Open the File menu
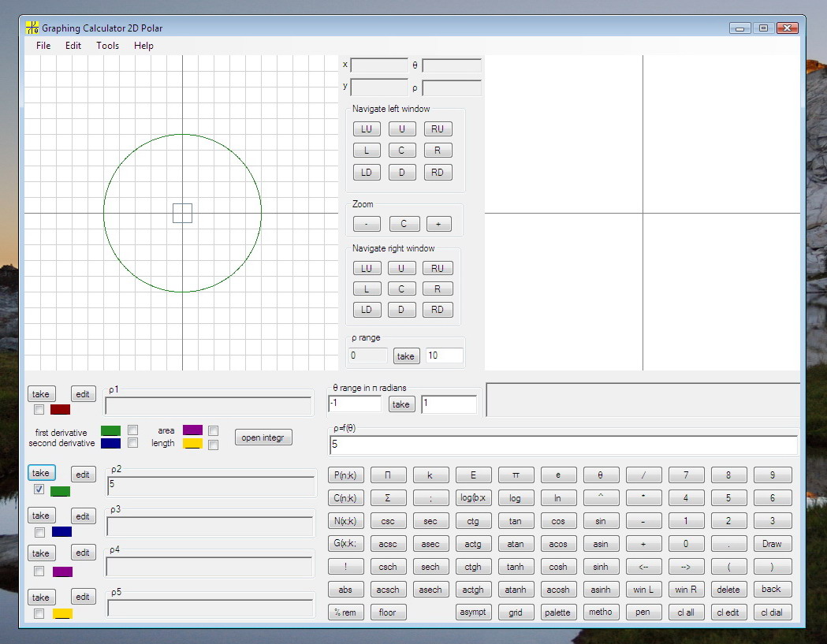Screen dimensions: 827x644 pos(43,46)
